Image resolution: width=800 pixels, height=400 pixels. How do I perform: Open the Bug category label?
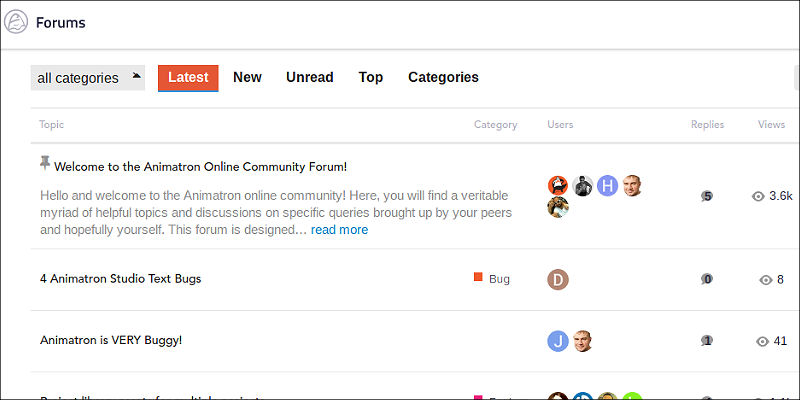(499, 280)
